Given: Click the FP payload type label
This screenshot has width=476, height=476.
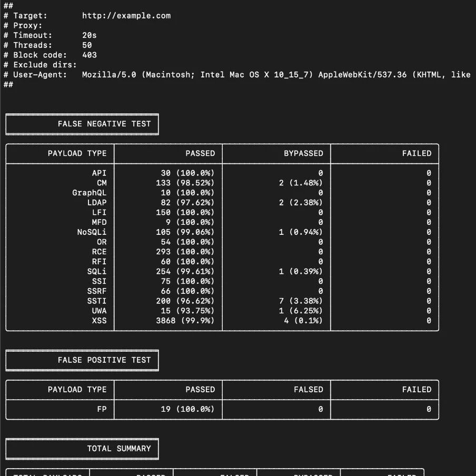Looking at the screenshot, I should coord(102,409).
